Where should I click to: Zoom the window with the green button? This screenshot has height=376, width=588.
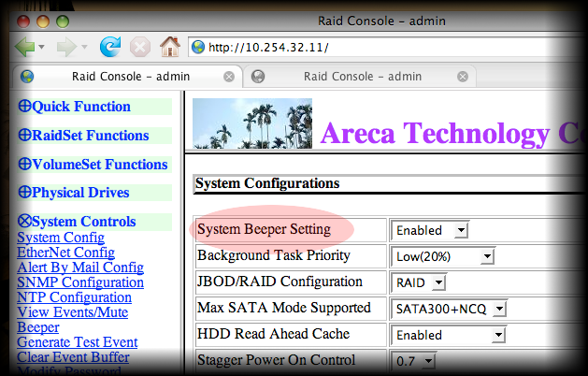tap(63, 22)
